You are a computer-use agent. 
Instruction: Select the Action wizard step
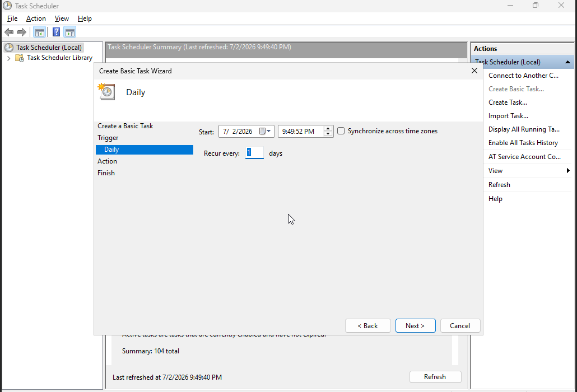click(x=107, y=161)
